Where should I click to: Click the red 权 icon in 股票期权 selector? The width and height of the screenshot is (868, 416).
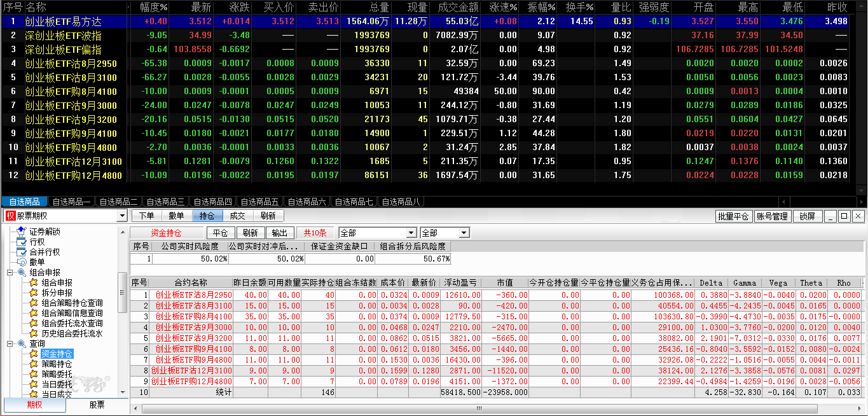[x=10, y=216]
